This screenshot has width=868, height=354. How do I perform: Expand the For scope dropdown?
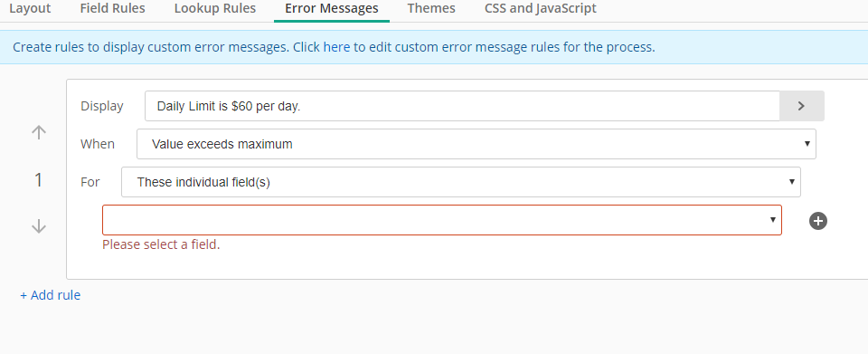tap(460, 182)
